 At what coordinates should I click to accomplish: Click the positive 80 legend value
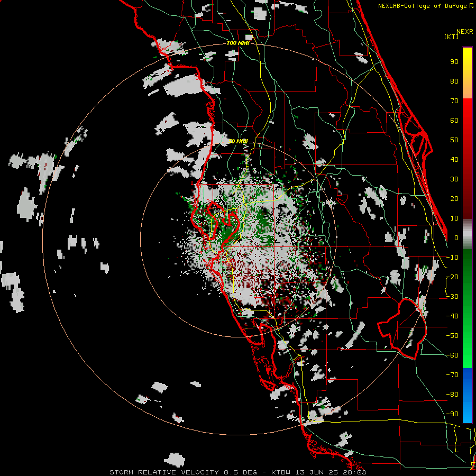[x=454, y=81]
